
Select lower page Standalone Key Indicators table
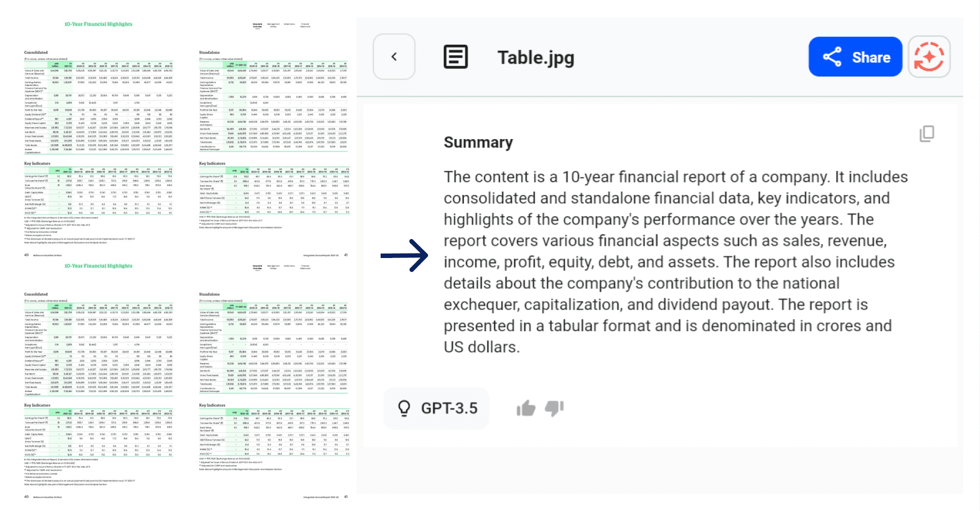point(273,432)
